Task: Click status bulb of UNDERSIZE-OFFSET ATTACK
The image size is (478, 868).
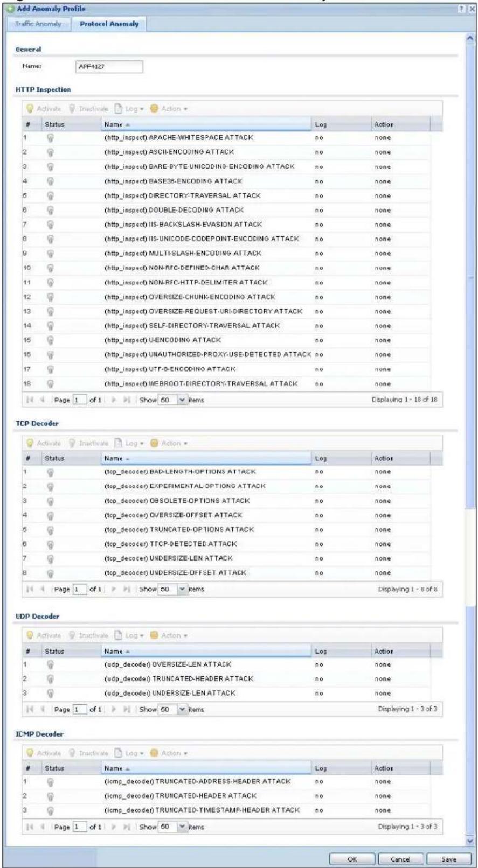Action: pos(51,573)
